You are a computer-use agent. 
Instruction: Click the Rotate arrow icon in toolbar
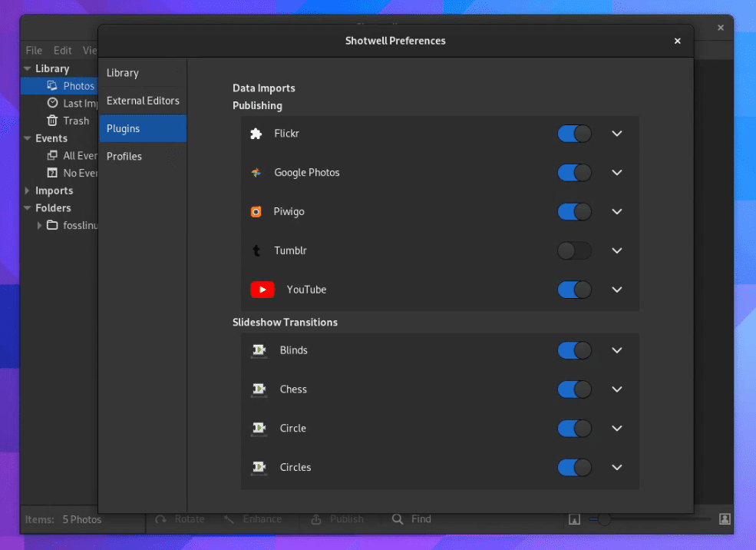[161, 519]
